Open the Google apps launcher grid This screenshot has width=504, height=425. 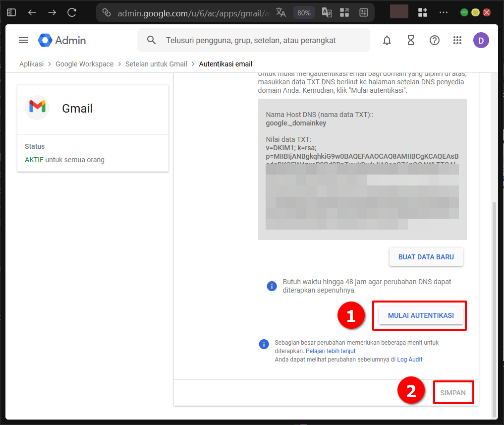click(457, 40)
